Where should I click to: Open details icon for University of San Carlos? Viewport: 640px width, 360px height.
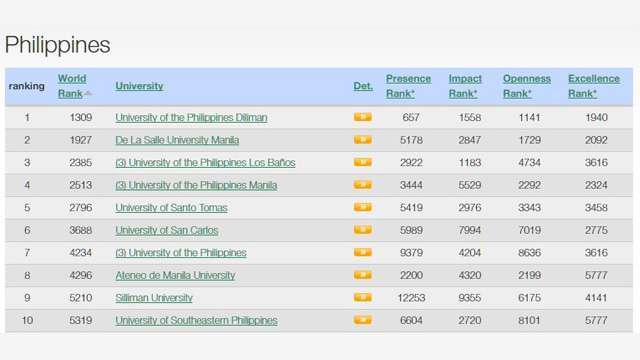tap(362, 230)
